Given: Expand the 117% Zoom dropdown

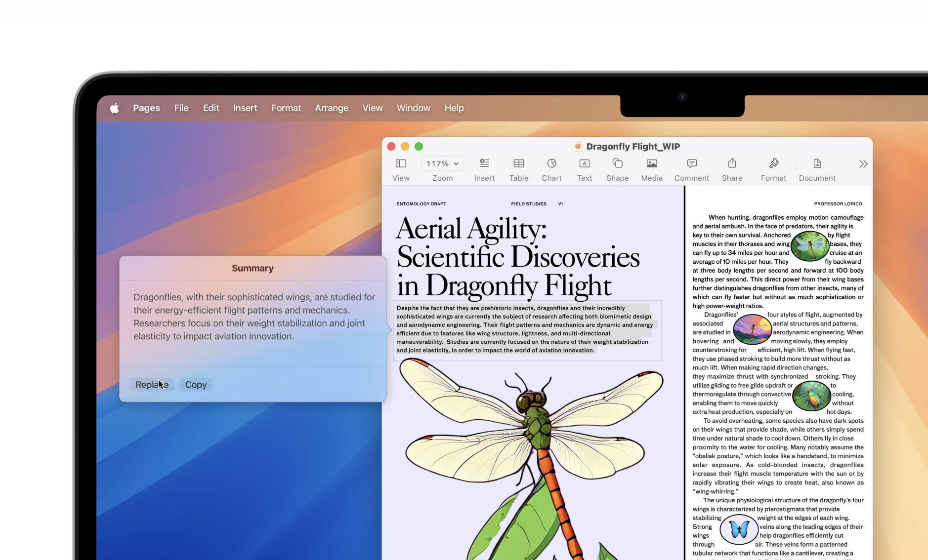Looking at the screenshot, I should pos(442,163).
